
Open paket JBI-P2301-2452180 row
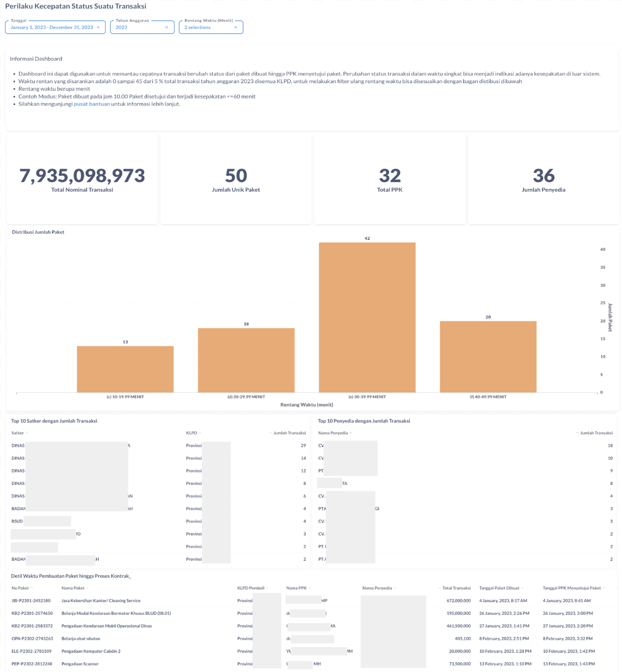[x=31, y=601]
